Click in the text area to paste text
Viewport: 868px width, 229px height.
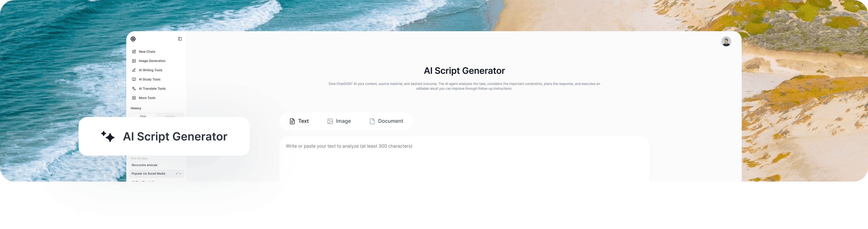point(464,159)
